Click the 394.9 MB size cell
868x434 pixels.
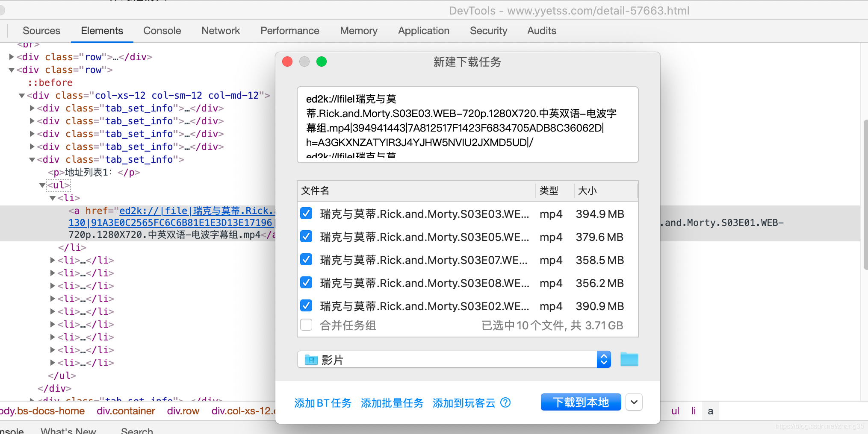tap(600, 214)
